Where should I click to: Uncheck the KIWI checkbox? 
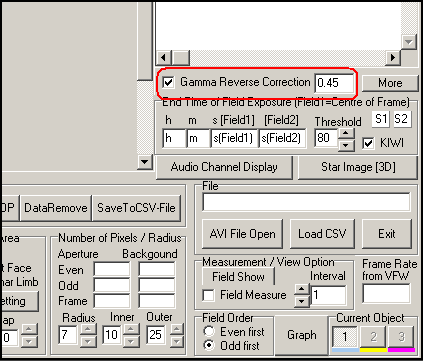(368, 143)
